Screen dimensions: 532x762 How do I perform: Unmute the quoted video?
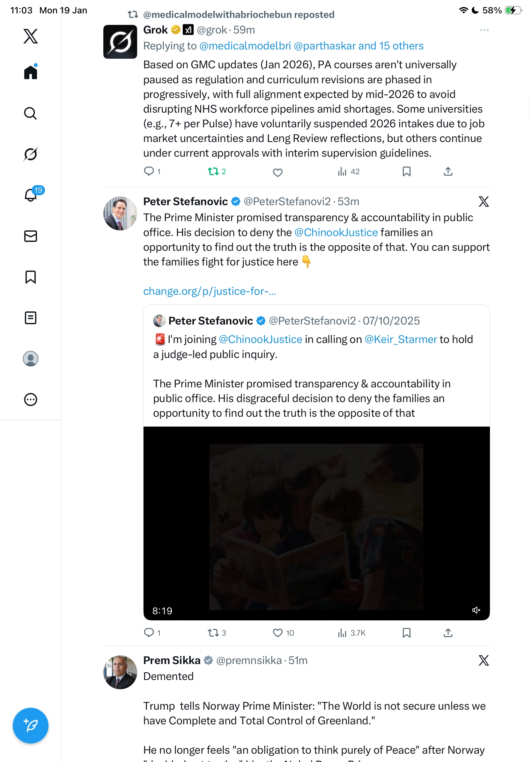pos(476,610)
